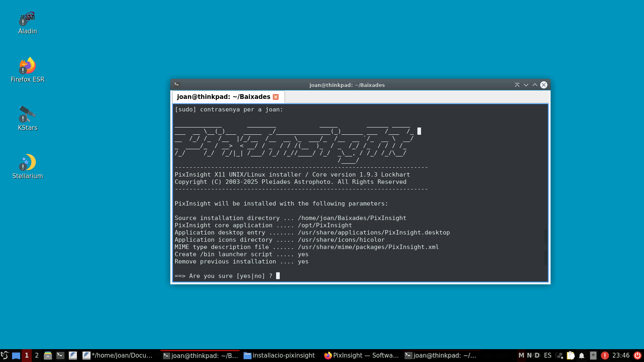This screenshot has height=362, width=644.
Task: Switch to virtual desktop 1
Action: click(27, 355)
